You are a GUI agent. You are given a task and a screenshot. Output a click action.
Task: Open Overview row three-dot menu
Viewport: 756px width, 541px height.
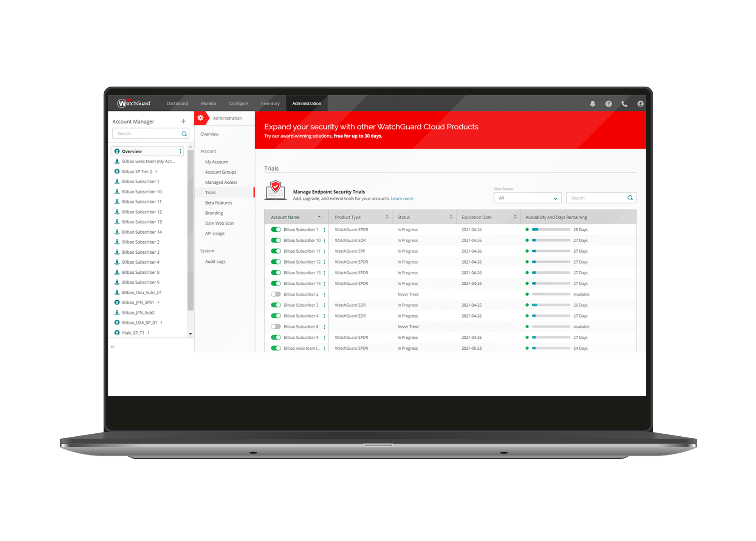click(180, 151)
